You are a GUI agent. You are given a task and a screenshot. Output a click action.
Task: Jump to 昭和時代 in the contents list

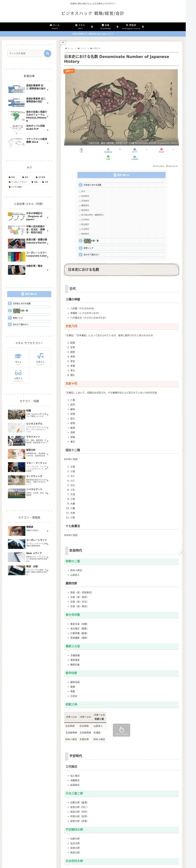(85, 234)
